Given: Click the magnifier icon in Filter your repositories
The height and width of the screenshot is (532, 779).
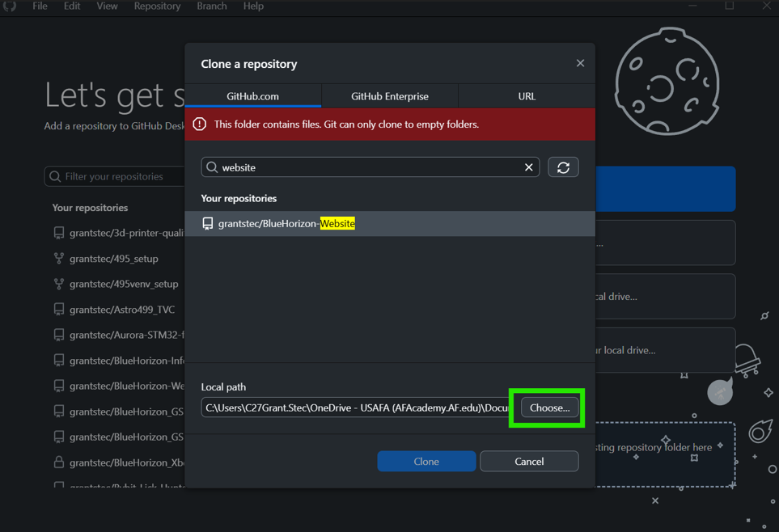Looking at the screenshot, I should pos(55,176).
